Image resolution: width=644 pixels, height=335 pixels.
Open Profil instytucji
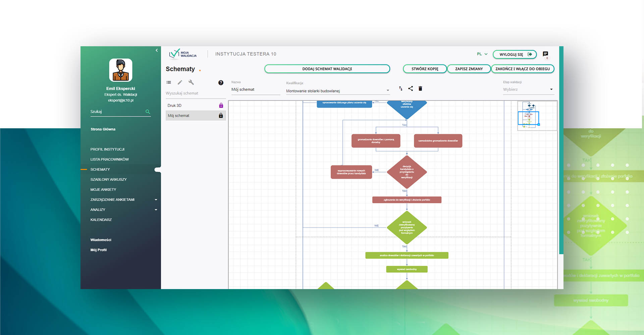click(107, 149)
